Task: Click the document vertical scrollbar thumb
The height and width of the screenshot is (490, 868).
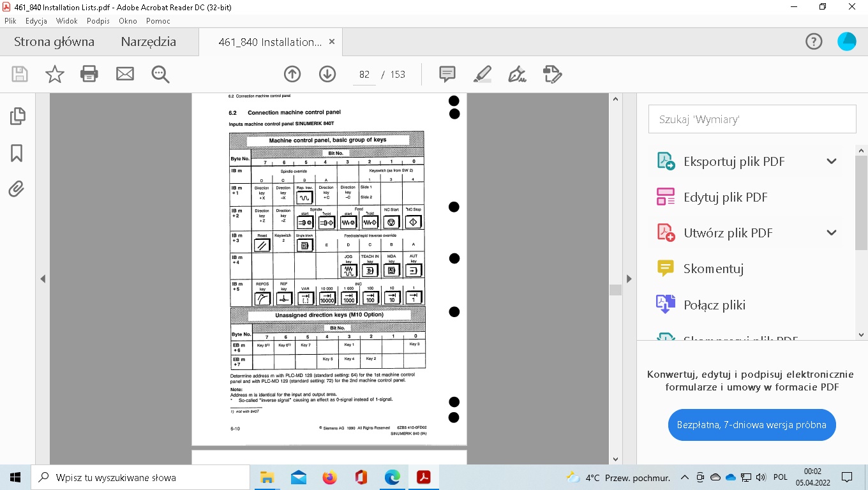Action: (x=615, y=290)
